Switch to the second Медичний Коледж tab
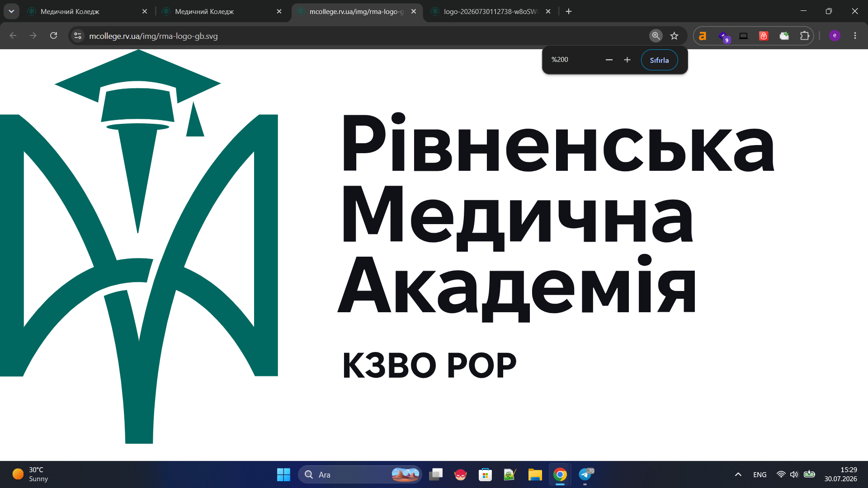 [x=222, y=11]
